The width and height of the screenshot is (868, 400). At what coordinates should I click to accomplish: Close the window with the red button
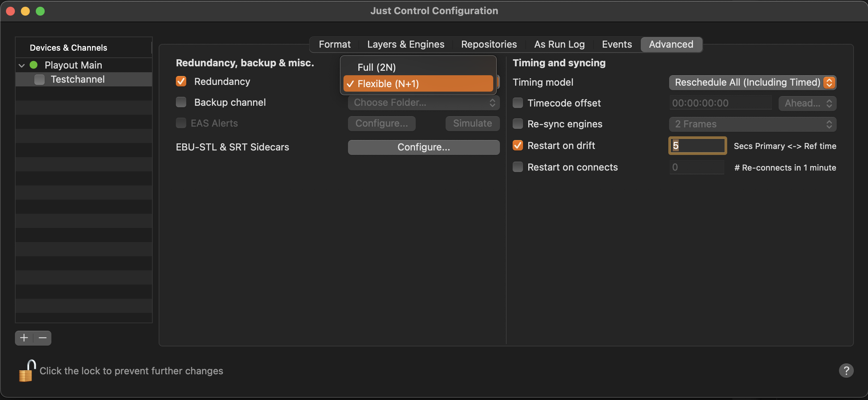tap(10, 11)
